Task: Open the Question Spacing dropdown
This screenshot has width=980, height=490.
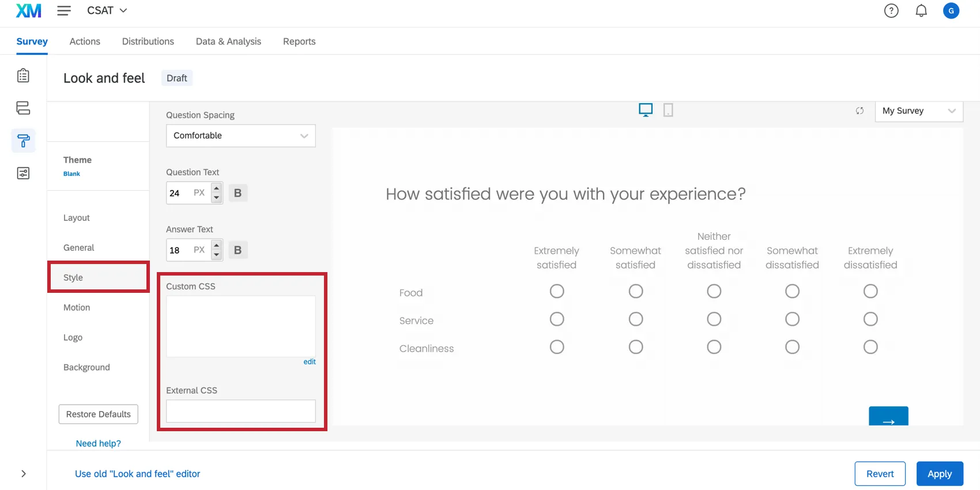Action: point(240,135)
